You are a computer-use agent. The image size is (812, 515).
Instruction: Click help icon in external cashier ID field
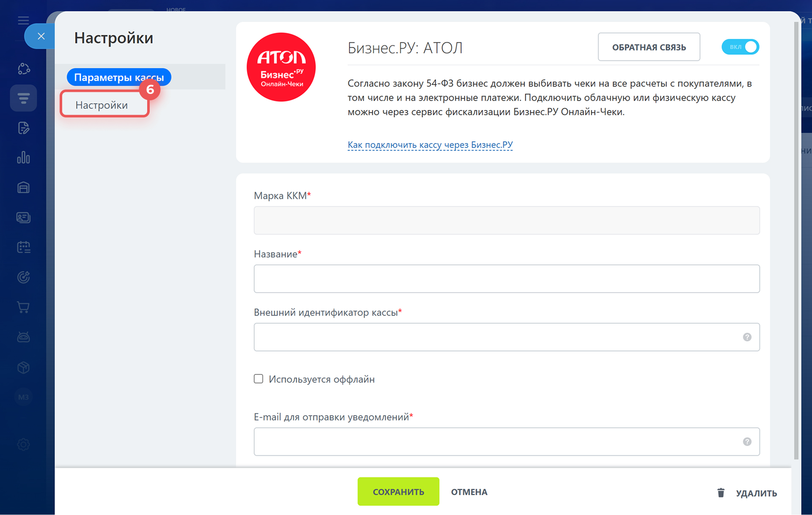(747, 337)
